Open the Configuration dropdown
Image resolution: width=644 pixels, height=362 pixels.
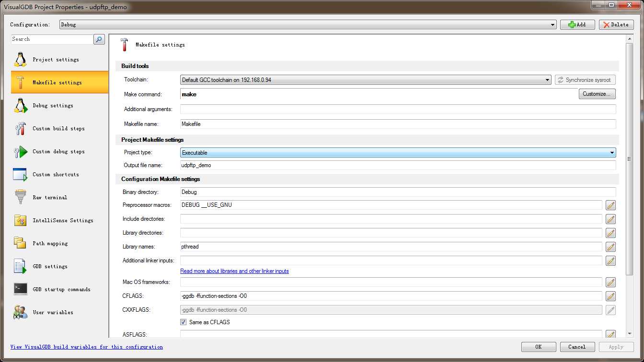coord(308,24)
